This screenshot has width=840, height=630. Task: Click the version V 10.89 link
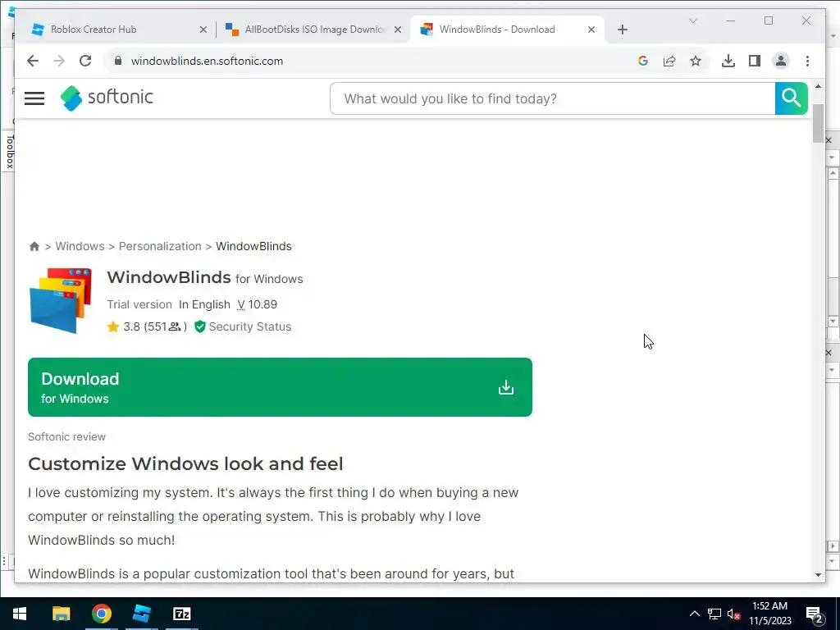257,304
